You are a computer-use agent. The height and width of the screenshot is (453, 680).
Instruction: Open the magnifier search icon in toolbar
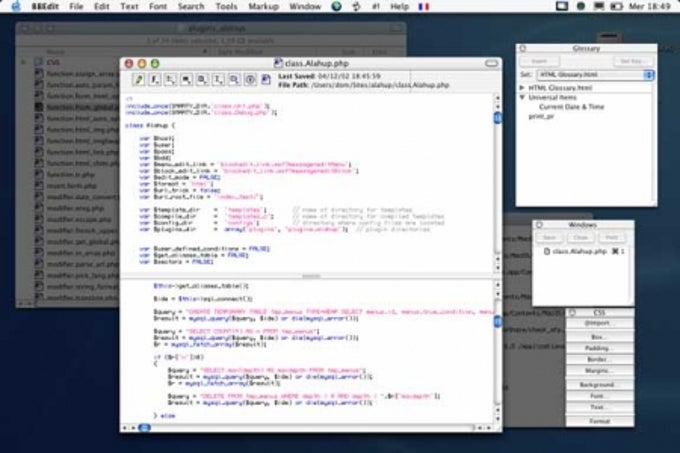coord(234,80)
